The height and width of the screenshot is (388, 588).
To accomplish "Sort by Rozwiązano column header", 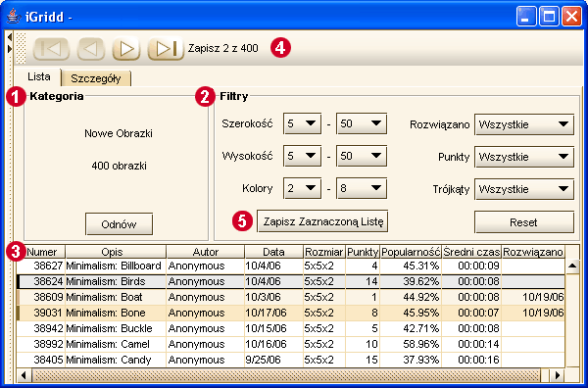I will pyautogui.click(x=533, y=252).
